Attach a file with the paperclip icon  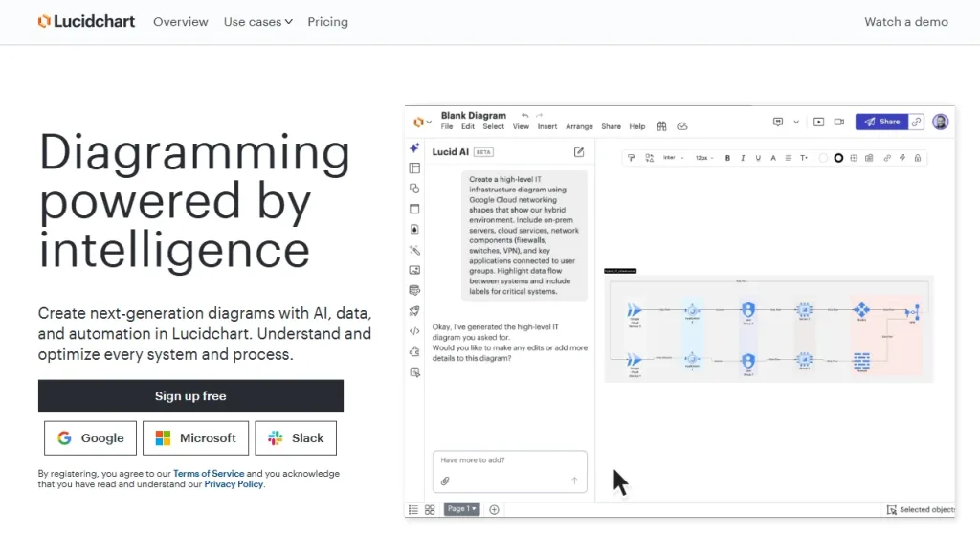coord(445,481)
